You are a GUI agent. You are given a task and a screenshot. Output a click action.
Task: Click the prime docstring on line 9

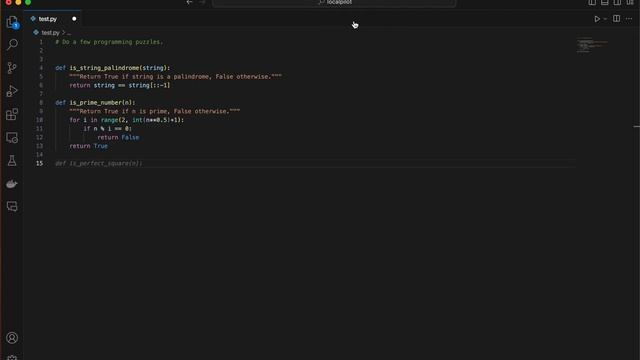click(x=155, y=111)
